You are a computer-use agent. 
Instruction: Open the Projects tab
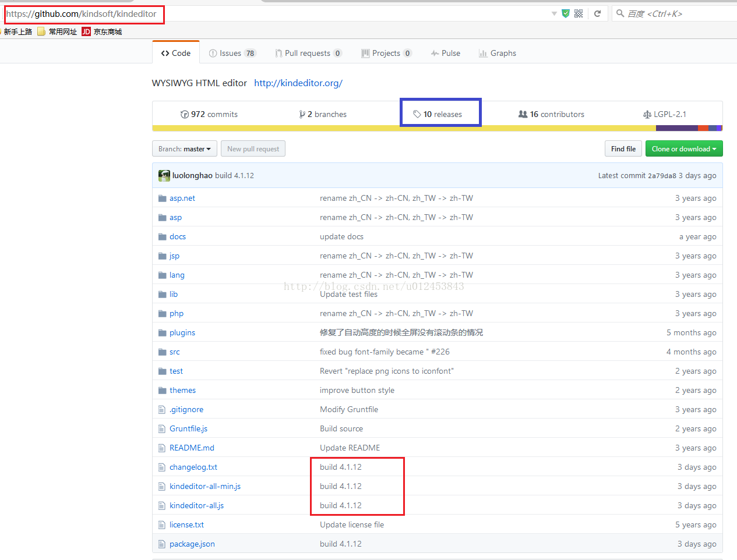click(386, 53)
